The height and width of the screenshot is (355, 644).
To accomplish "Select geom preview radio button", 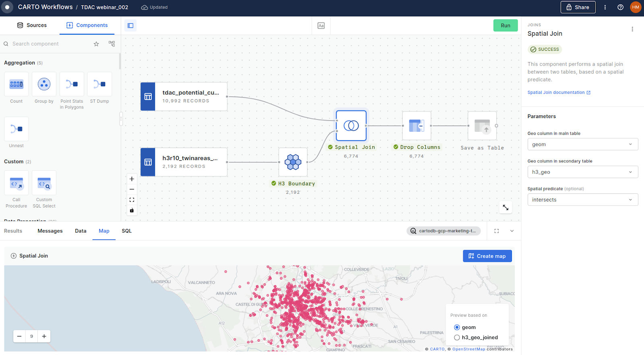I will (x=457, y=327).
